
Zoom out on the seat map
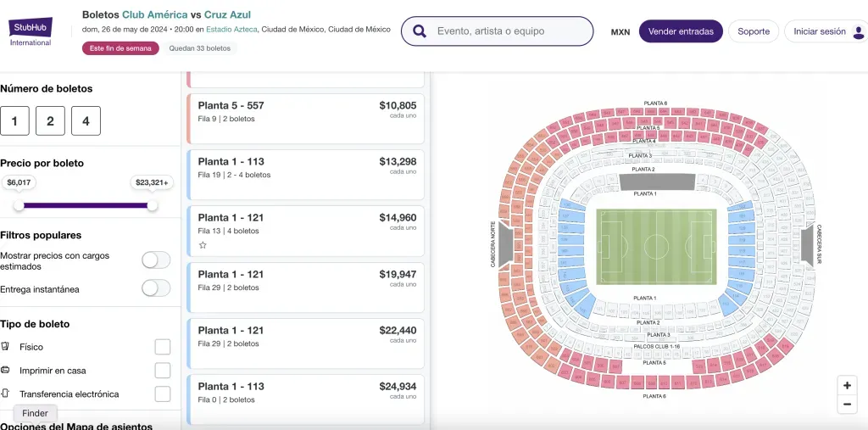coord(847,405)
